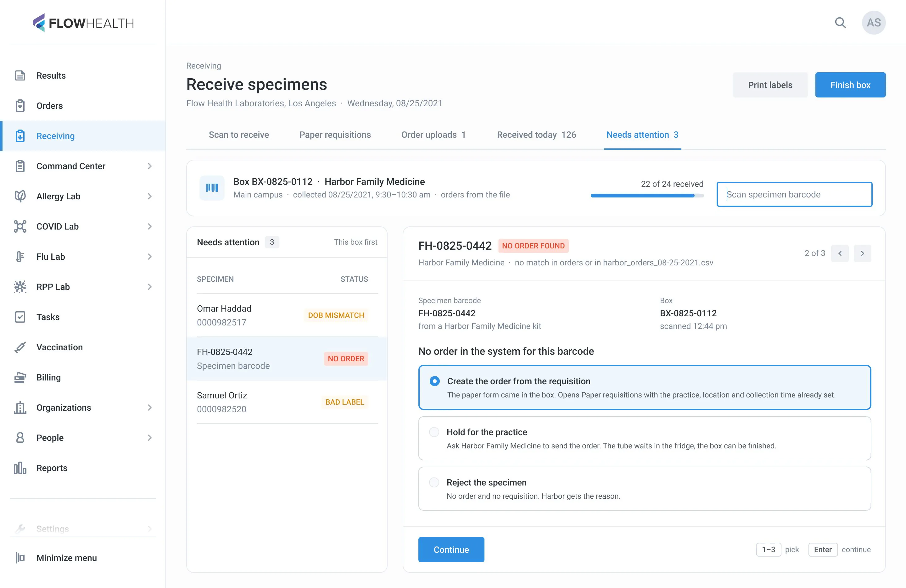This screenshot has width=906, height=588.
Task: Click the Finish box button
Action: point(850,85)
